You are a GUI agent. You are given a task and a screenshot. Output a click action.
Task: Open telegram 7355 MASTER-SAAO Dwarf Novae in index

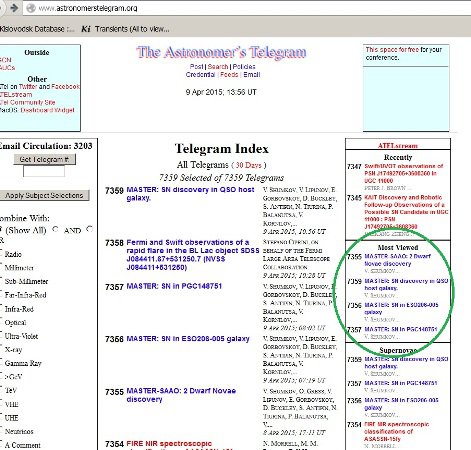tap(181, 395)
